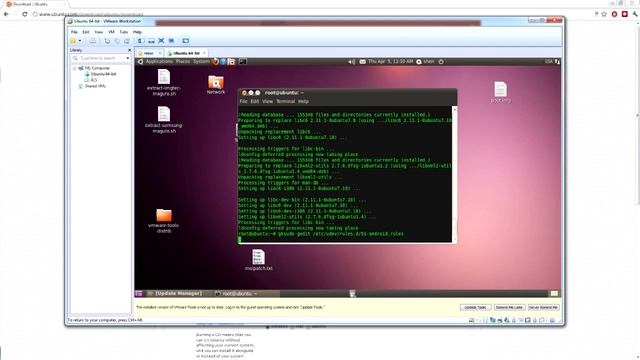Click the power session icon in Ubuntu panel
Screen dimensions: 640x360
click(x=441, y=62)
